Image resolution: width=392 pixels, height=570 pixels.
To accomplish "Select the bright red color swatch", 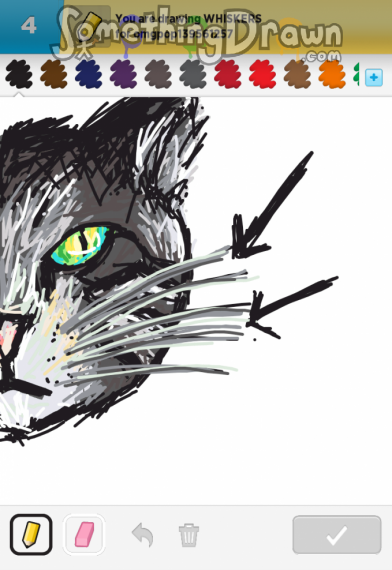I will (263, 74).
